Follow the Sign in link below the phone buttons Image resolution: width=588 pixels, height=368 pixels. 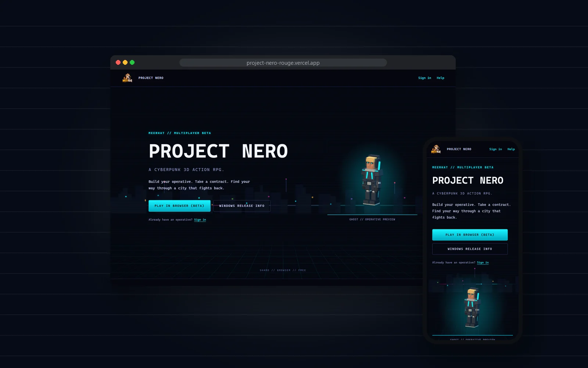click(x=483, y=262)
